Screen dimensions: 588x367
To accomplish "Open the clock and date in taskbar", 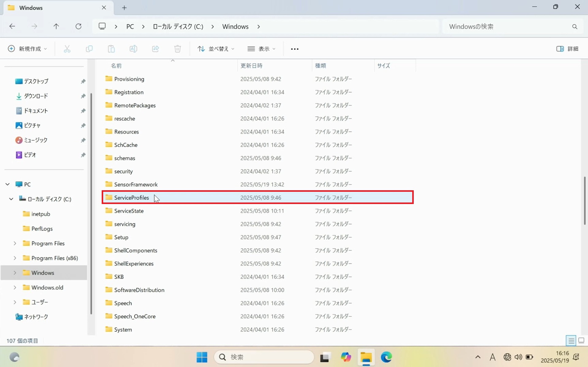I will tap(555, 357).
